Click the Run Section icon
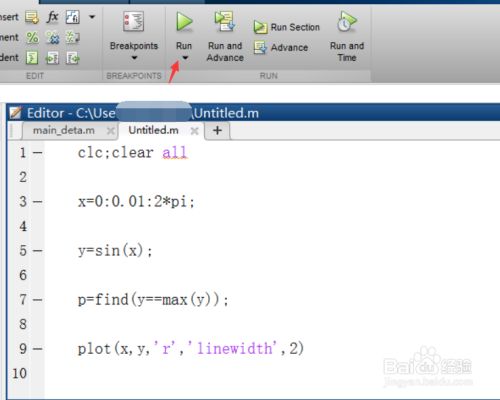500x400 pixels. (x=260, y=27)
